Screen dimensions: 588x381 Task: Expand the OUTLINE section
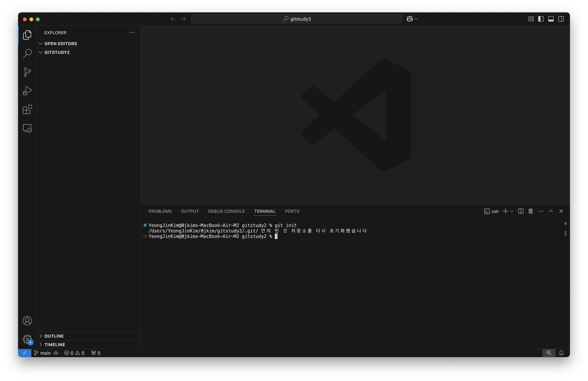pyautogui.click(x=88, y=336)
